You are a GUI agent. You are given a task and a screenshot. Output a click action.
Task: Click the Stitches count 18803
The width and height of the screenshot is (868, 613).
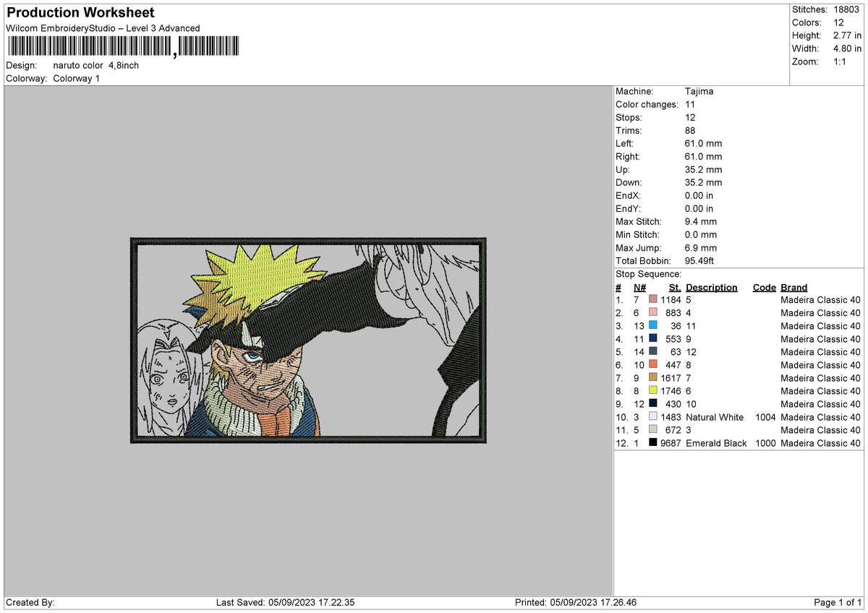click(846, 9)
